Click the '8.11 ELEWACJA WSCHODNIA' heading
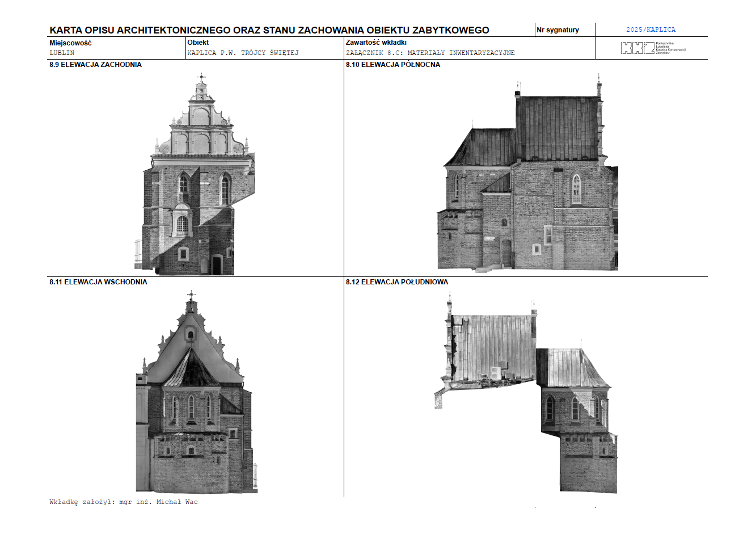Image resolution: width=756 pixels, height=533 pixels. (x=98, y=282)
